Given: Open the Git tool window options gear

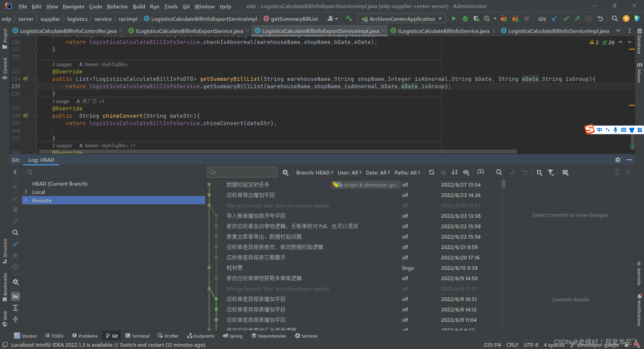Looking at the screenshot, I should coord(618,160).
